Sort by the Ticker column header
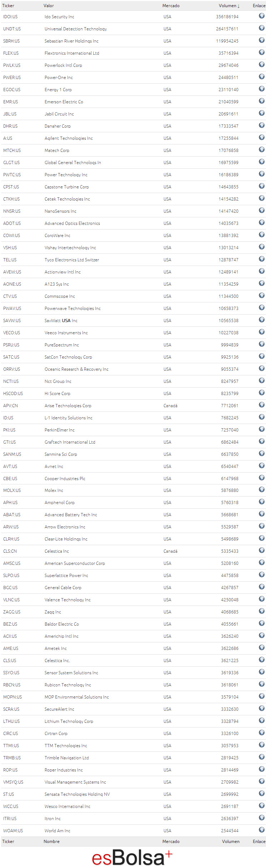Image resolution: width=266 pixels, height=868 pixels. pyautogui.click(x=8, y=6)
